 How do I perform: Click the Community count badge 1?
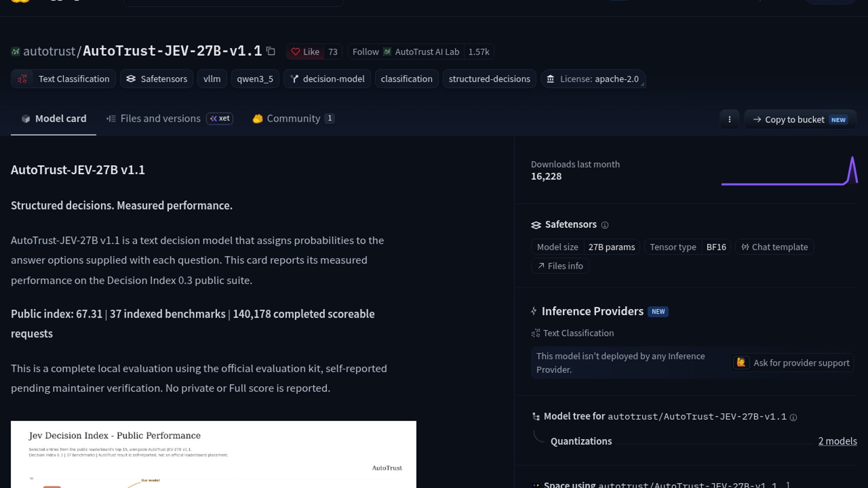point(330,118)
